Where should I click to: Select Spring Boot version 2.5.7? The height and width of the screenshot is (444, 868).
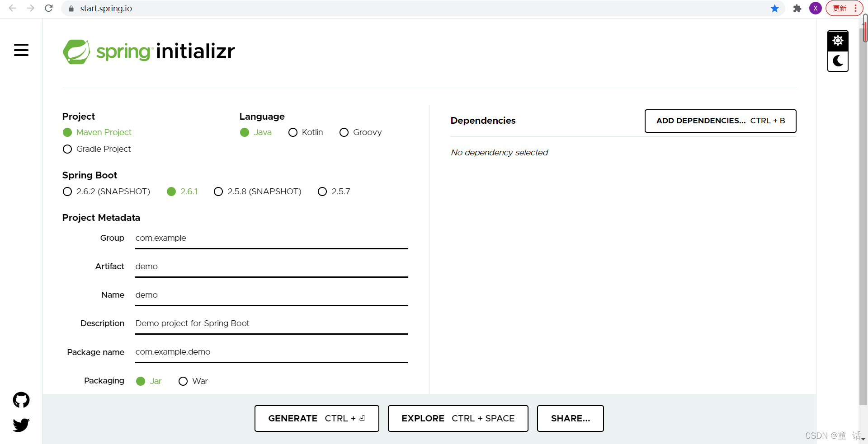[x=334, y=192]
